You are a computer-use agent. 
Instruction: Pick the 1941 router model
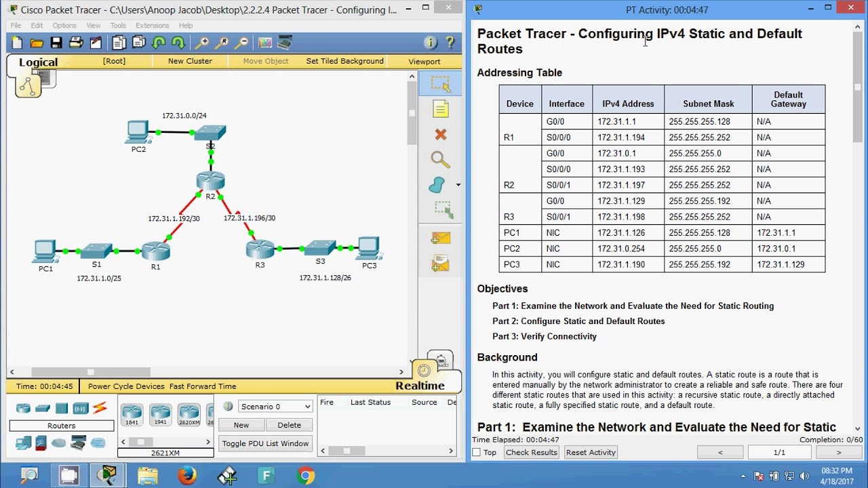tap(160, 414)
